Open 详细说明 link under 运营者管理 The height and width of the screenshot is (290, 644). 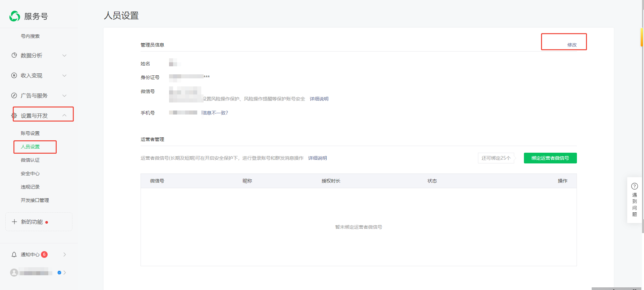click(x=317, y=158)
